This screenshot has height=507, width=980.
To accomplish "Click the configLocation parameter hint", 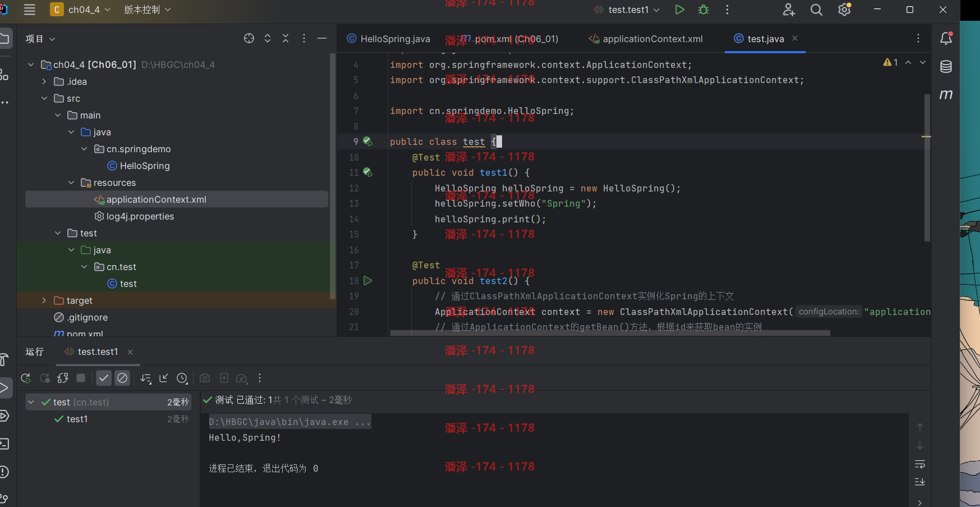I will (x=829, y=312).
